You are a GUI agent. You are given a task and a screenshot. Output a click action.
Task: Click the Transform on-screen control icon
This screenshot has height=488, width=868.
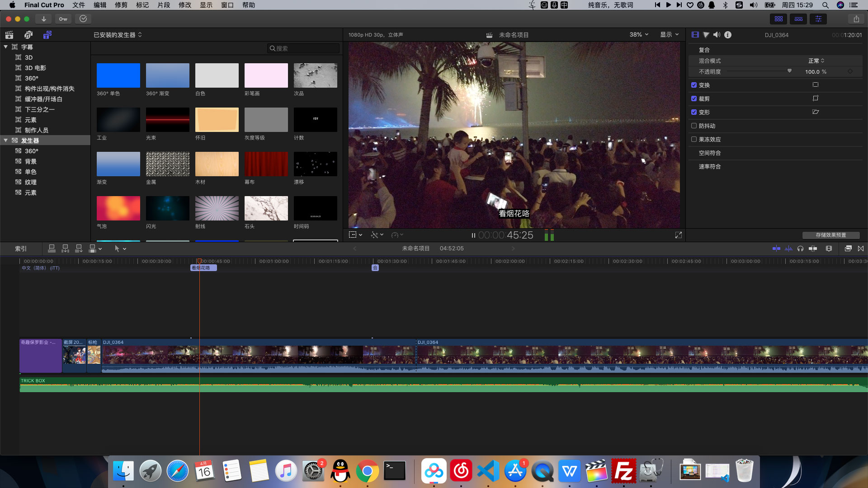click(x=816, y=85)
